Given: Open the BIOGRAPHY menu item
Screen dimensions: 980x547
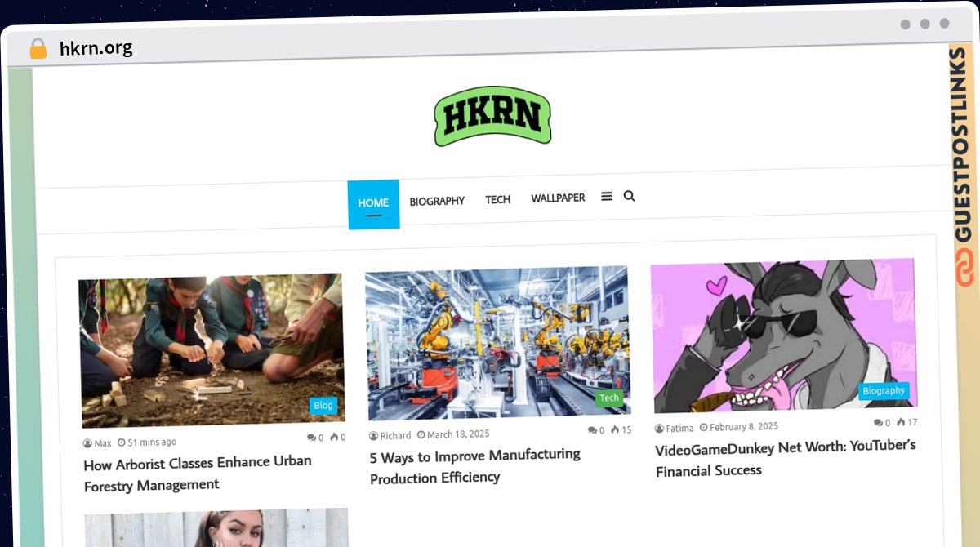Looking at the screenshot, I should (x=437, y=201).
